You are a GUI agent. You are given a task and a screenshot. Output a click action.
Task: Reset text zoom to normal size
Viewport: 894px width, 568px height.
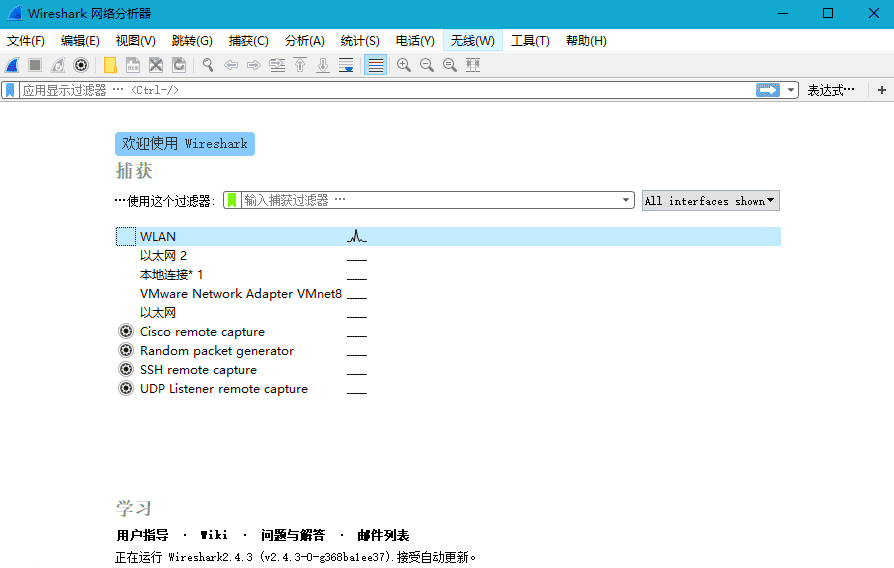point(450,65)
